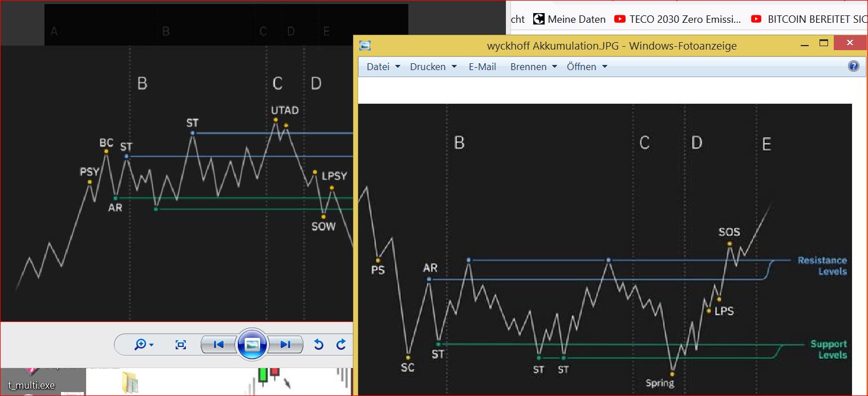Close the wyckhoff Akkumulation.JPG window
The width and height of the screenshot is (868, 396).
pos(850,43)
